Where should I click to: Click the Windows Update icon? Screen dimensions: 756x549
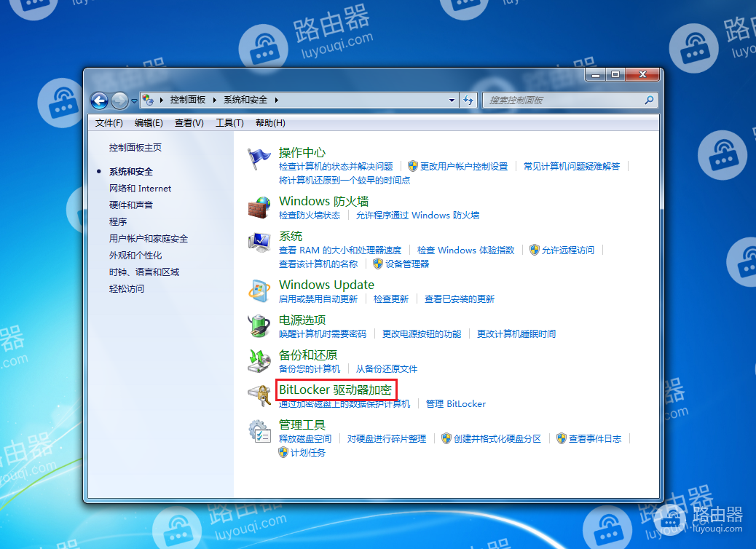click(259, 291)
